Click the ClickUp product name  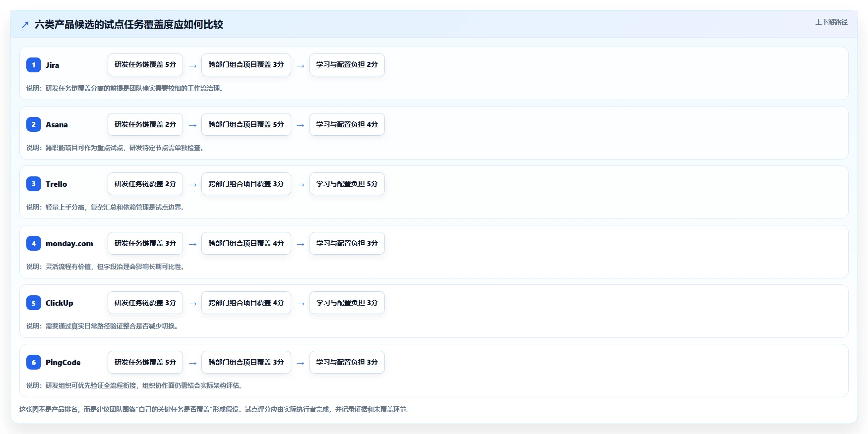pos(59,303)
